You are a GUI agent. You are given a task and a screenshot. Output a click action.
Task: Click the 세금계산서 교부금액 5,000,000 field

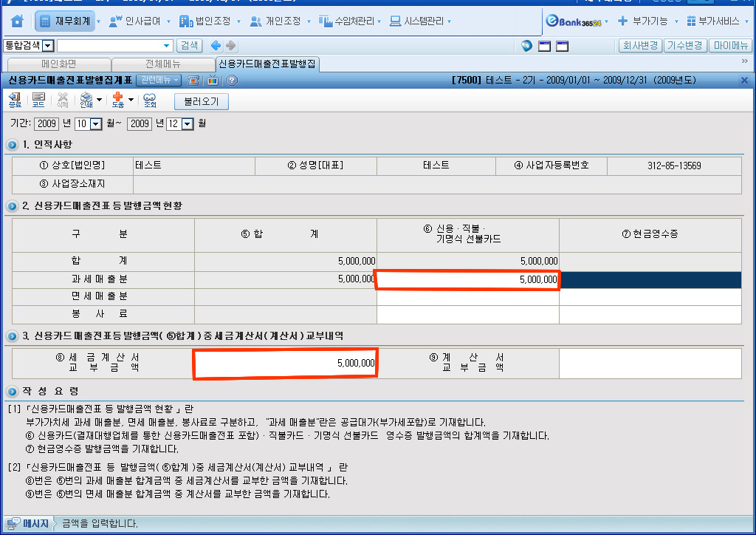coord(285,364)
